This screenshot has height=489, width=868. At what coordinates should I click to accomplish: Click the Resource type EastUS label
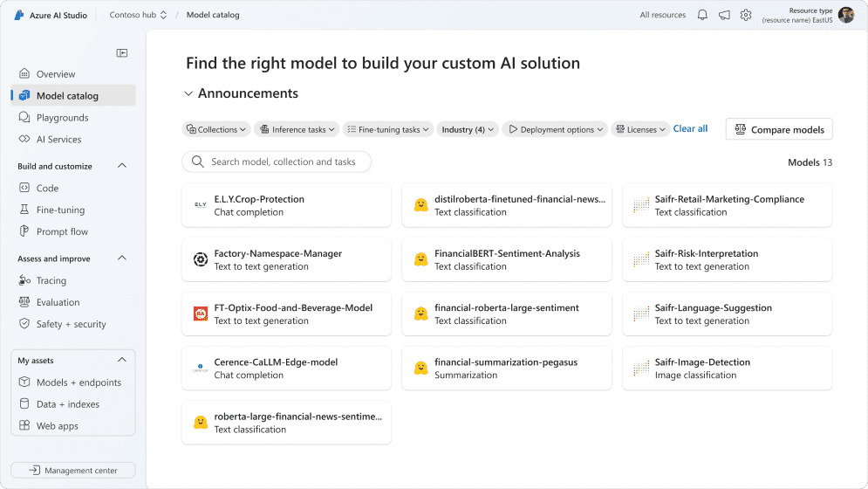[x=797, y=15]
